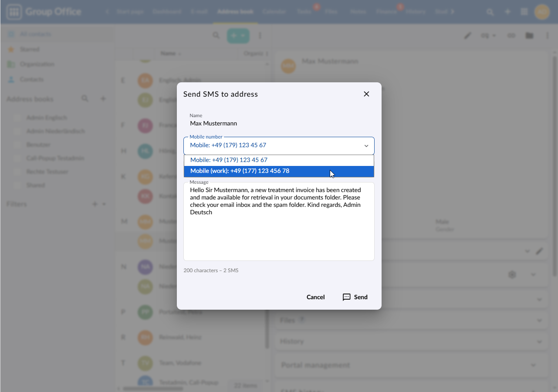Image resolution: width=558 pixels, height=392 pixels.
Task: Toggle the Admin Englisch address book checkbox
Action: pyautogui.click(x=17, y=118)
